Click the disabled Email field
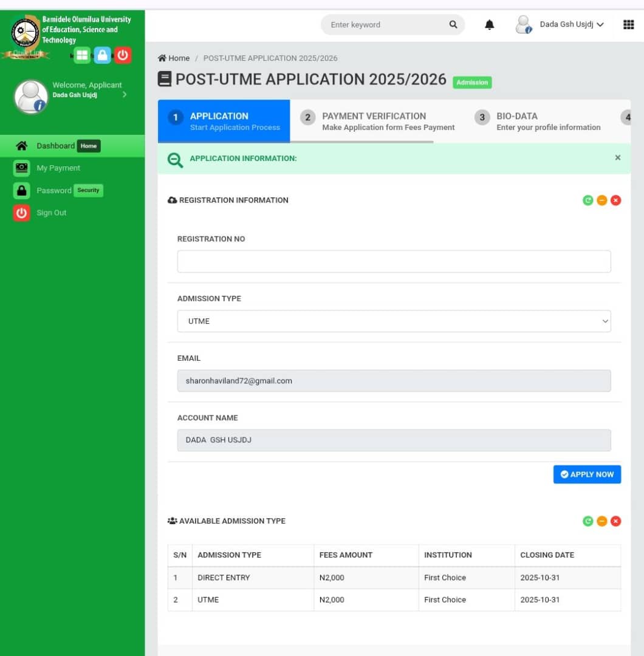 click(x=394, y=381)
